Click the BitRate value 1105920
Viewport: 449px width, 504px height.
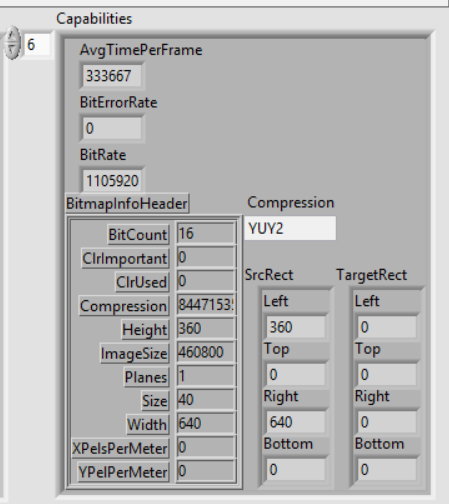[112, 181]
